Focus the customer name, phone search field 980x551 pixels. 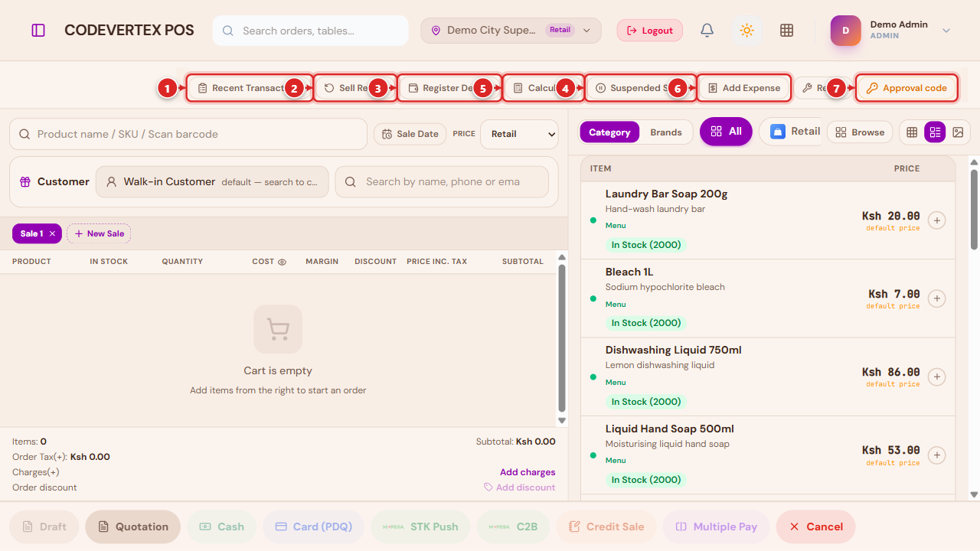[442, 182]
